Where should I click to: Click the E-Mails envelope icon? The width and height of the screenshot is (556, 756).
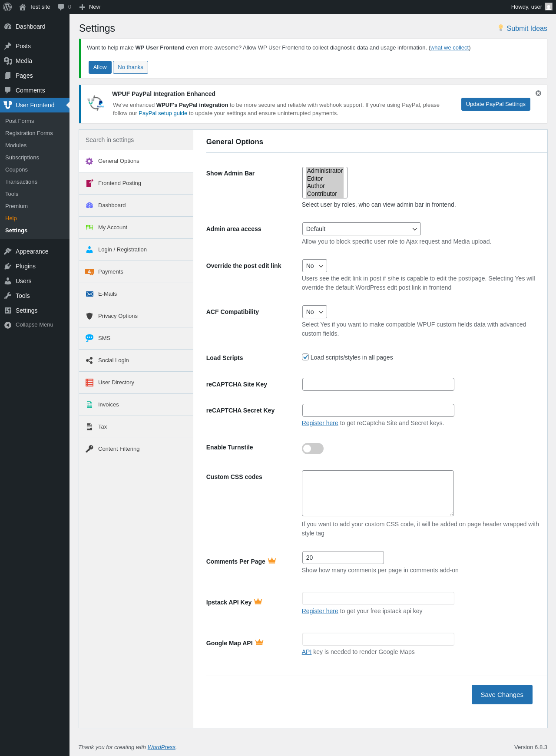point(89,294)
